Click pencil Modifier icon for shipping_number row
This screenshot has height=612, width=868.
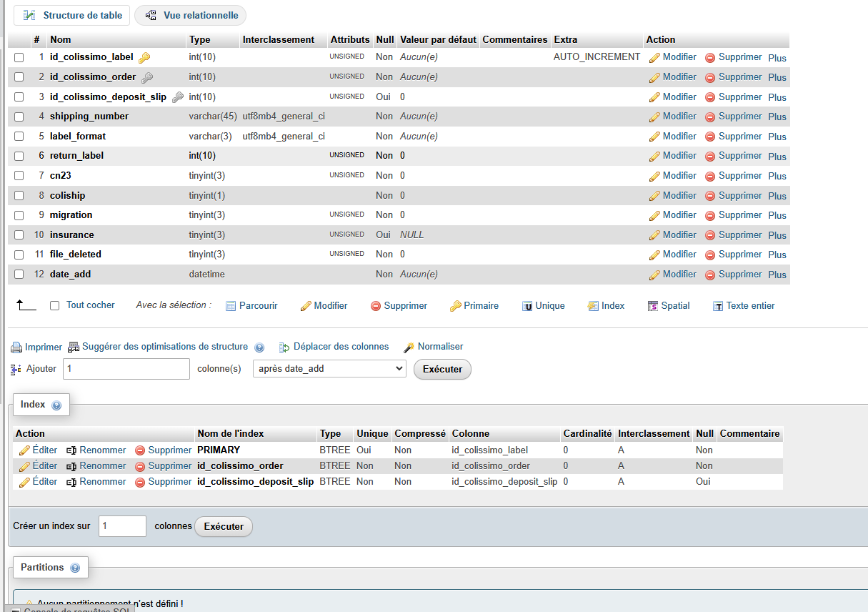pyautogui.click(x=654, y=117)
